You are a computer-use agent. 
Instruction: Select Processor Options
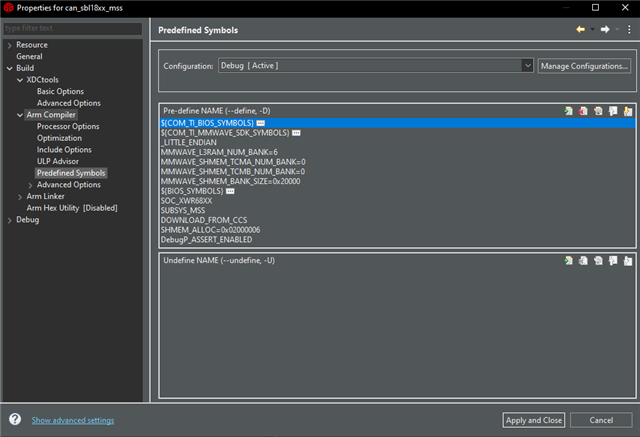pos(68,126)
